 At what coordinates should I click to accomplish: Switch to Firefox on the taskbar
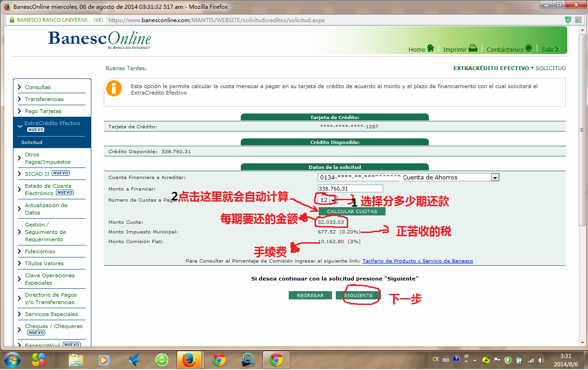pyautogui.click(x=190, y=359)
